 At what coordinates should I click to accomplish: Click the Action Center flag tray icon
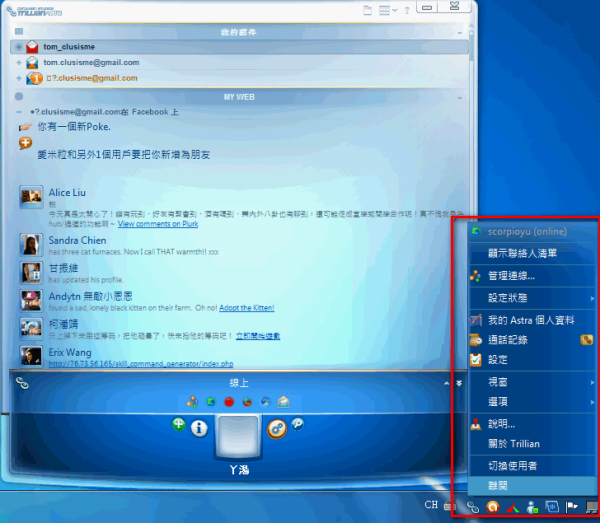coord(572,507)
